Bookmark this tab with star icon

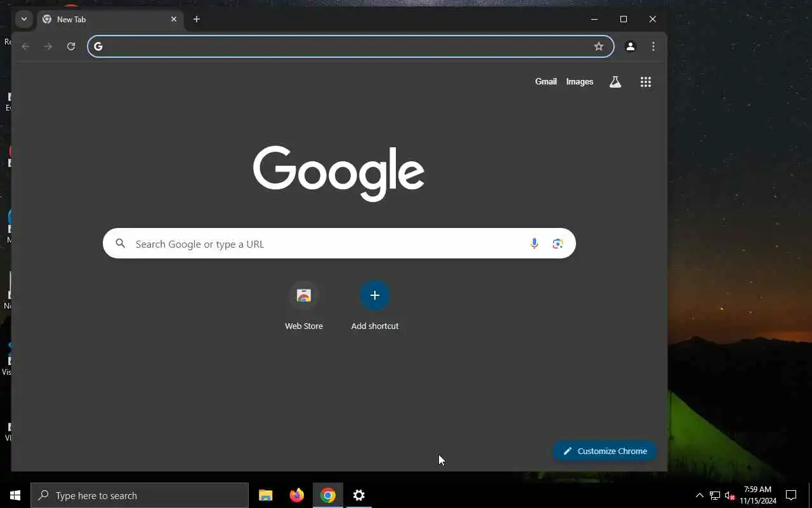[599, 46]
